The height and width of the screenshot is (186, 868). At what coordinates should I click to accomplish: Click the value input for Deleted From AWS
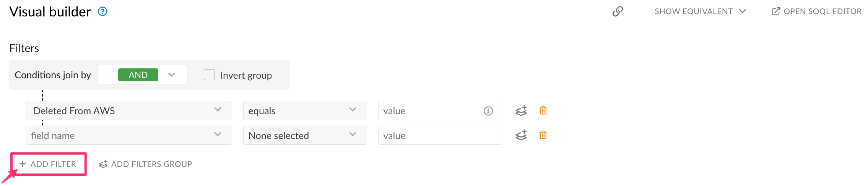pos(430,111)
